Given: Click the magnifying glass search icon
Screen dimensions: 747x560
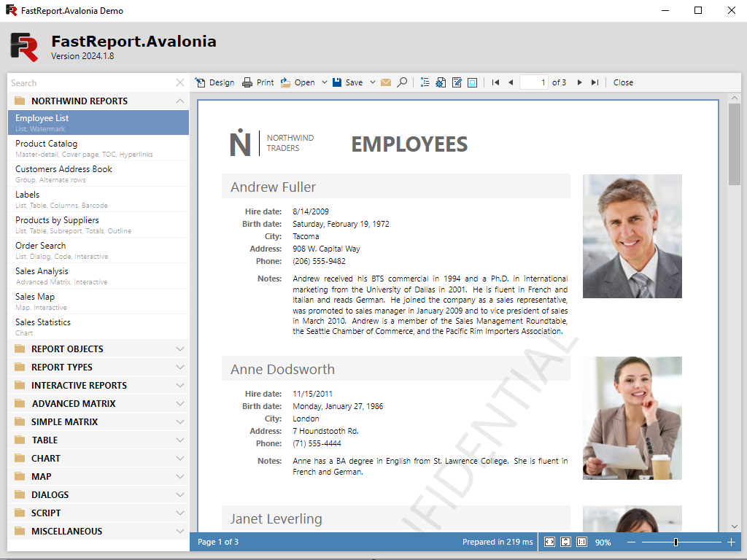Looking at the screenshot, I should [402, 82].
